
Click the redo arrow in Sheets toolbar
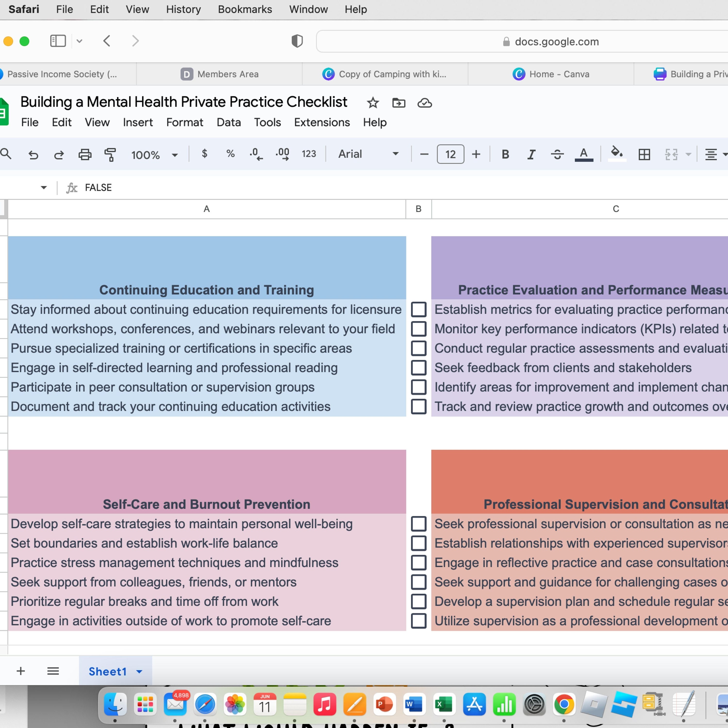pyautogui.click(x=59, y=155)
